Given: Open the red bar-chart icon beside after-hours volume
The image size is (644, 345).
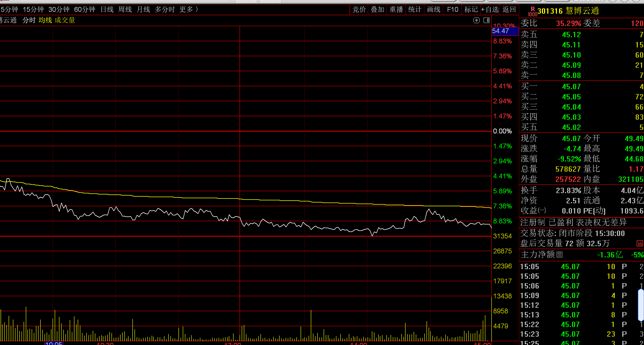Looking at the screenshot, I should pos(640,243).
